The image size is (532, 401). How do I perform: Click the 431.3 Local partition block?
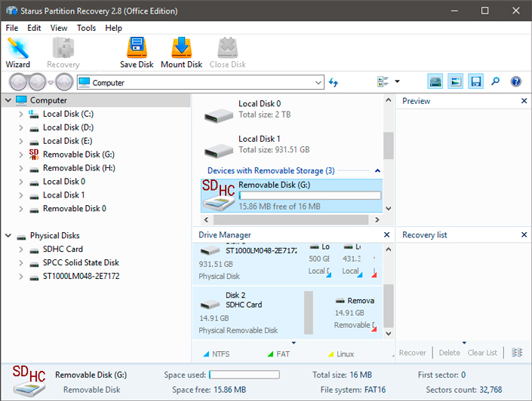352,261
